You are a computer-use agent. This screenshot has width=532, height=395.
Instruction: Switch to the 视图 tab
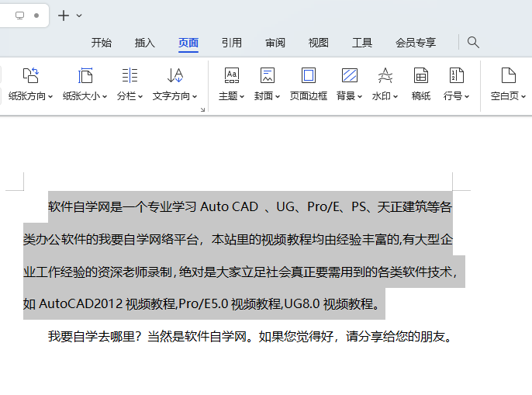tap(319, 43)
